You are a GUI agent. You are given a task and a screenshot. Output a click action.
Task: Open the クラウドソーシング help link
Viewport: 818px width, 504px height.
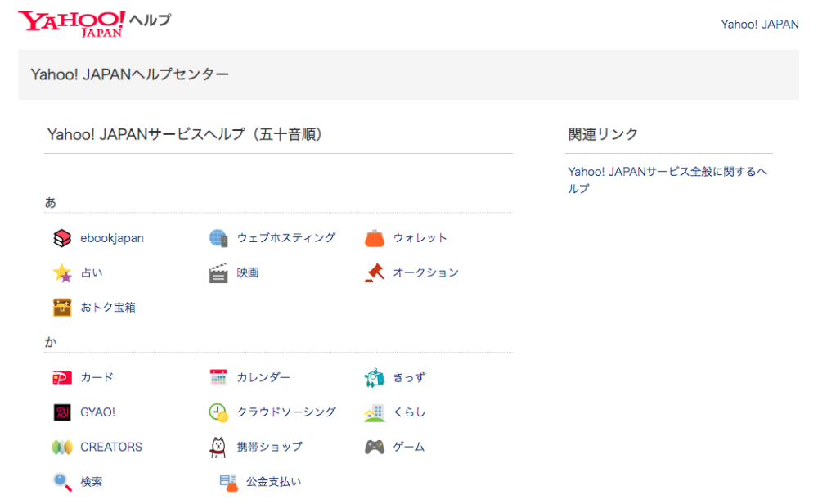coord(285,412)
